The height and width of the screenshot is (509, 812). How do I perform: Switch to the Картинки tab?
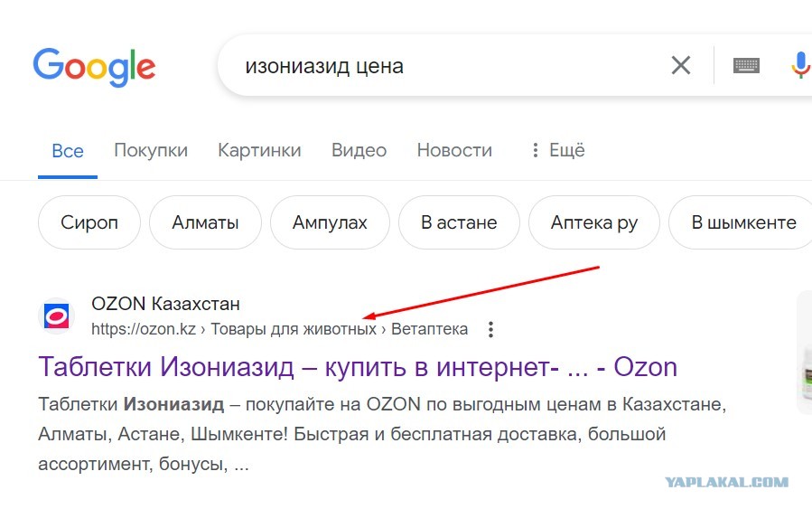pos(259,150)
